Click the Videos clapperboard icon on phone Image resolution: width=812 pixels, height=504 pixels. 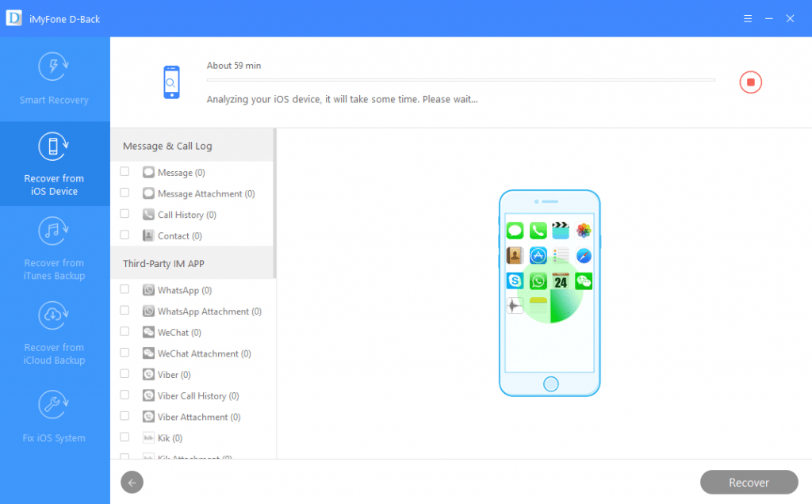(x=561, y=231)
